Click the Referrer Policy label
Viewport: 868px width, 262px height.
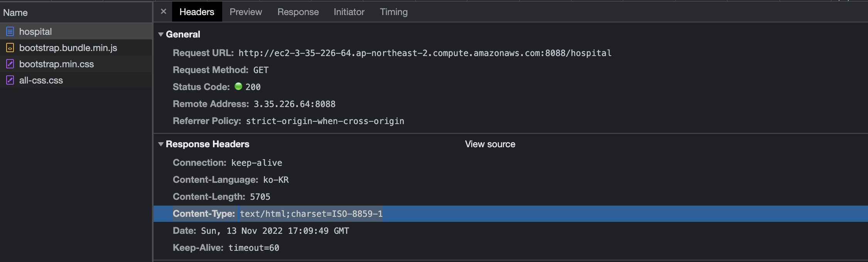207,121
